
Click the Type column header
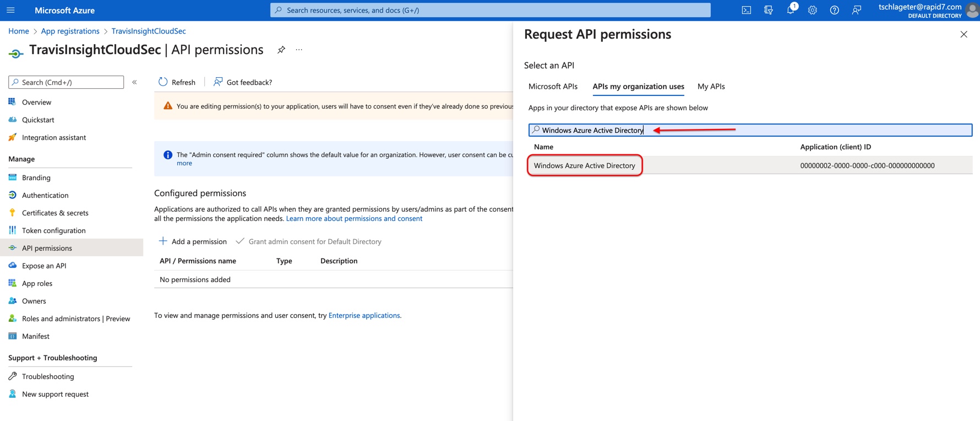[x=284, y=261]
